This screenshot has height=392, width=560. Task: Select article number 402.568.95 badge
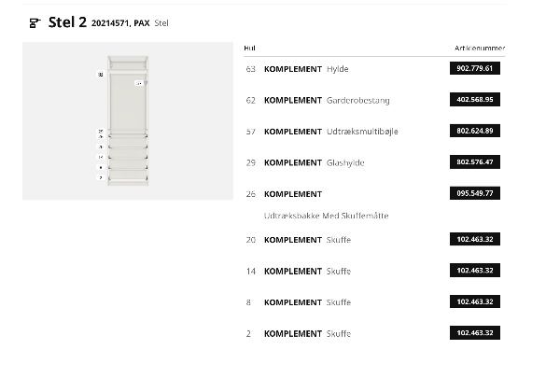tap(476, 100)
